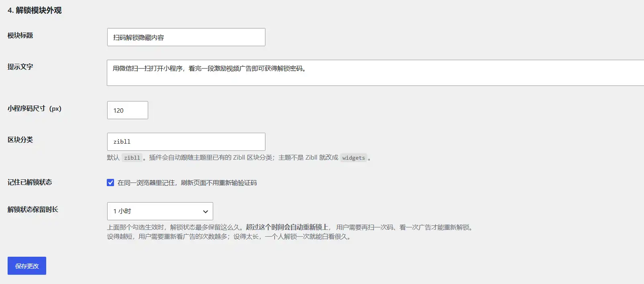This screenshot has height=284, width=644.
Task: Click the checkbox label 在同一浏览器里记住
Action: tap(187, 183)
